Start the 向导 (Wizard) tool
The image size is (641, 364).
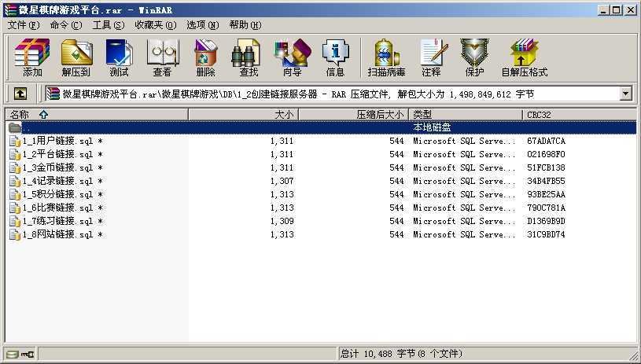coord(292,57)
